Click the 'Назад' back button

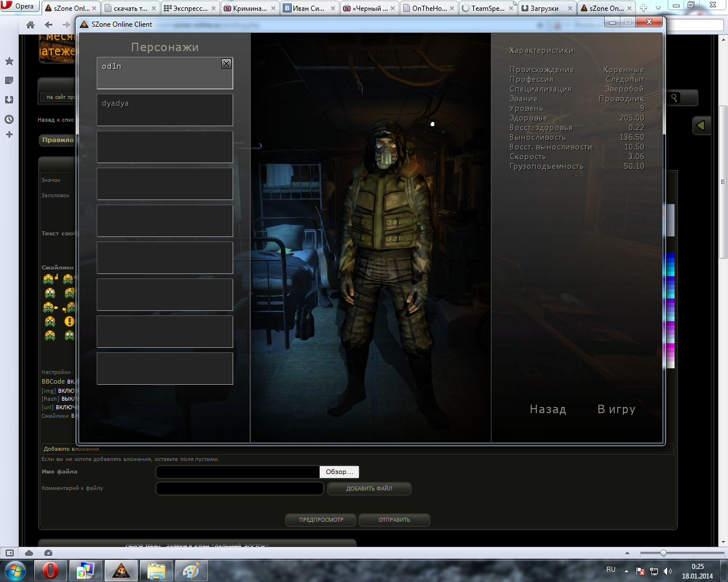click(x=548, y=409)
